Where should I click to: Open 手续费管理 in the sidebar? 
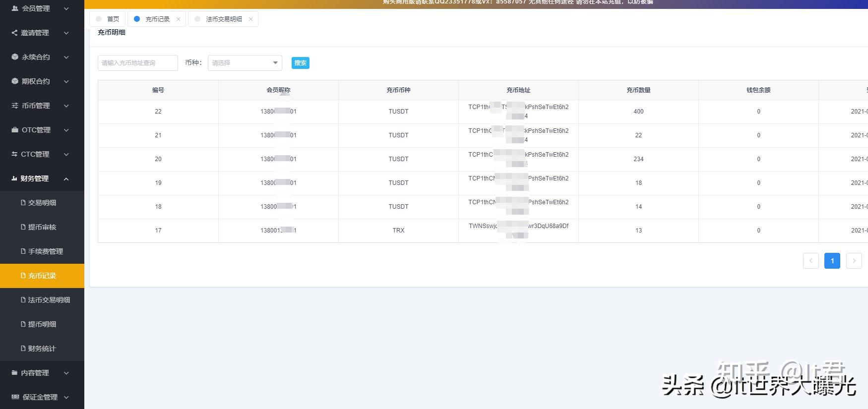coord(42,251)
